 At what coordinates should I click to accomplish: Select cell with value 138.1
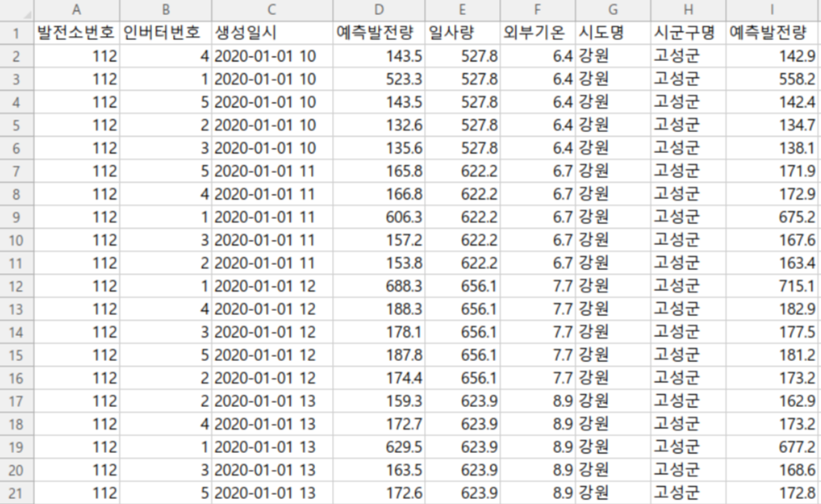coord(773,148)
